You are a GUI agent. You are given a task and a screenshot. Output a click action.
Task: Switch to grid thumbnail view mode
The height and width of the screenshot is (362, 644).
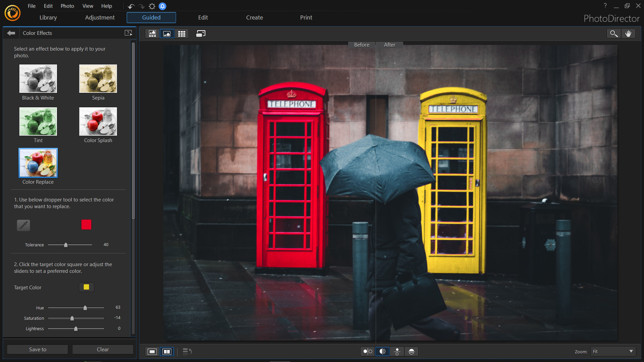click(181, 34)
